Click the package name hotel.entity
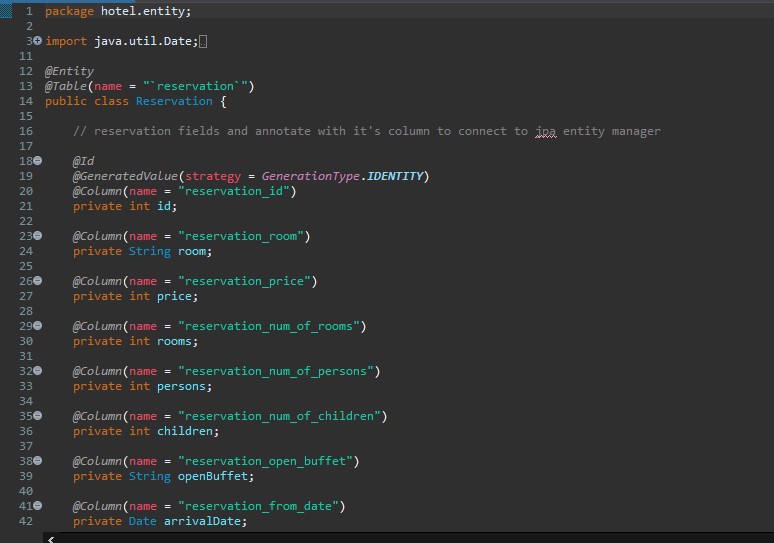The height and width of the screenshot is (543, 774). 143,11
